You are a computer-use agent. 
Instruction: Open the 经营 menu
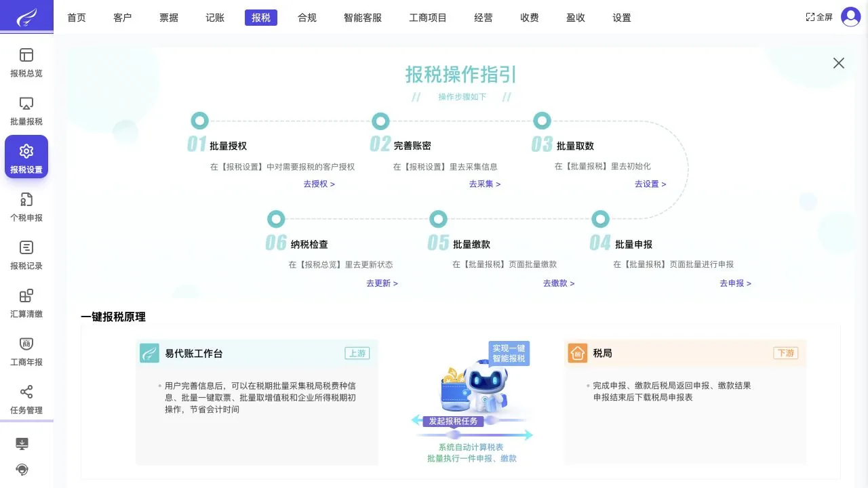tap(484, 18)
